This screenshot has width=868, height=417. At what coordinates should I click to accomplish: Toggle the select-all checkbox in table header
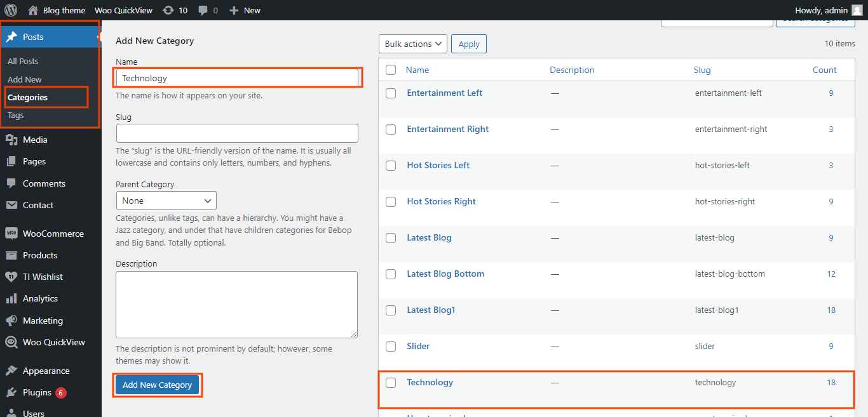coord(391,70)
